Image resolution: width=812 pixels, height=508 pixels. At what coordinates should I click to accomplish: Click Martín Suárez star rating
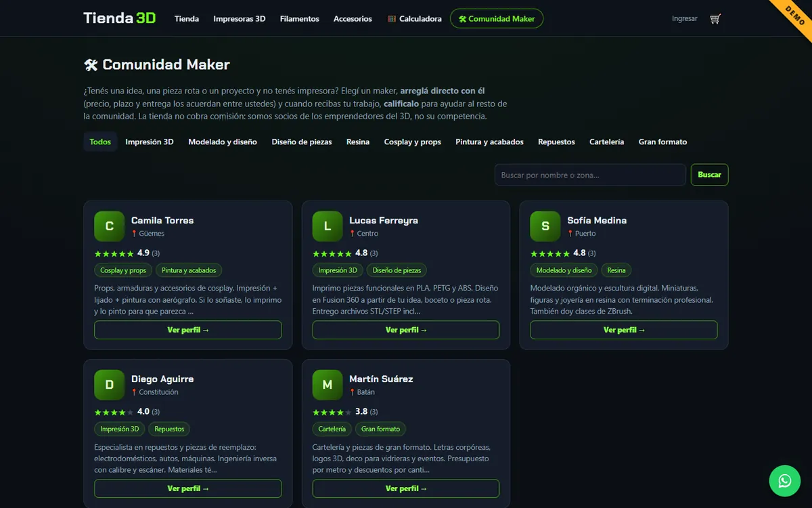pyautogui.click(x=332, y=412)
